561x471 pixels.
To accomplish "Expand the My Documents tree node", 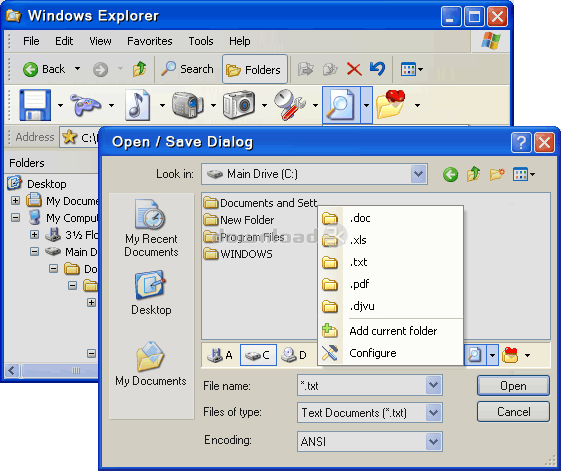I will tap(15, 200).
